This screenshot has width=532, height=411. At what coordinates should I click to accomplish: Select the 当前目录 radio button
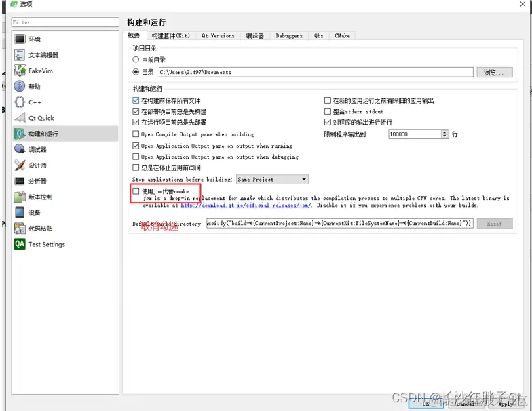pos(136,60)
